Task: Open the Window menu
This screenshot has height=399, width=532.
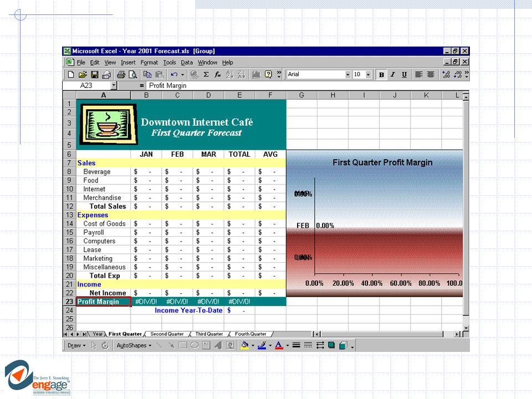Action: [207, 63]
